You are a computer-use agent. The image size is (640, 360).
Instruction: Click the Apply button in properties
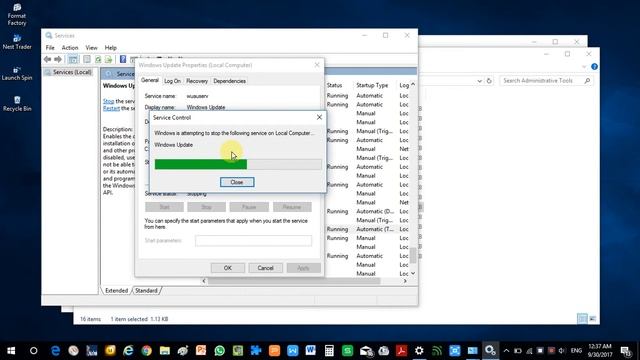[x=303, y=268]
